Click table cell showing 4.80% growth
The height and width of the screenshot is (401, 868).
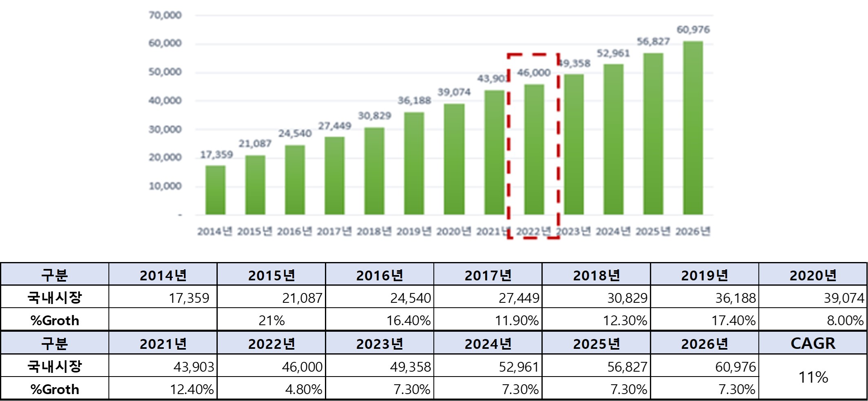tap(271, 388)
